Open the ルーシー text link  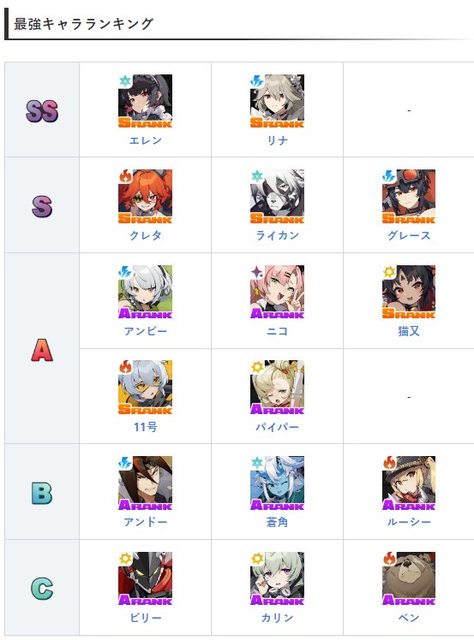[409, 522]
